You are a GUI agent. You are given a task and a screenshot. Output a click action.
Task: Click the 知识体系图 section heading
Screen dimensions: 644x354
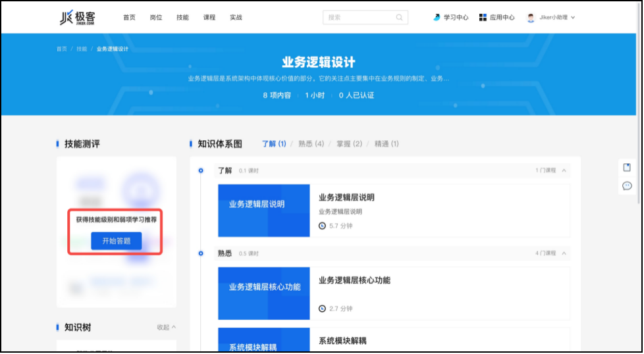[x=220, y=144]
